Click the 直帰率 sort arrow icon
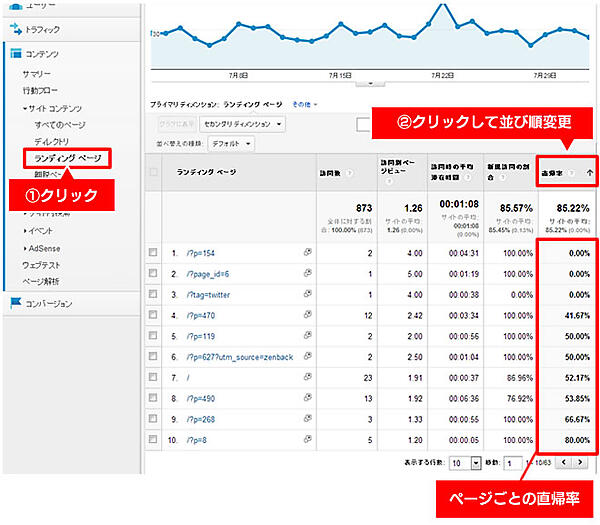 click(x=589, y=171)
